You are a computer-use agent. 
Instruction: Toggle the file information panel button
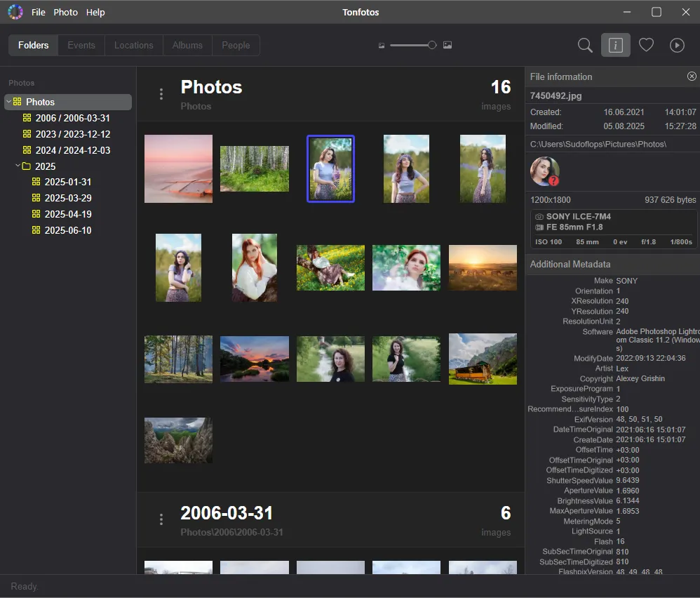point(616,45)
